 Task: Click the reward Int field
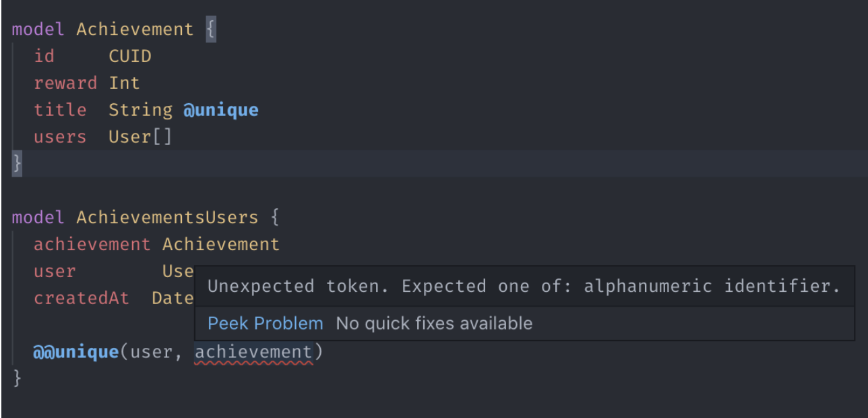(86, 82)
